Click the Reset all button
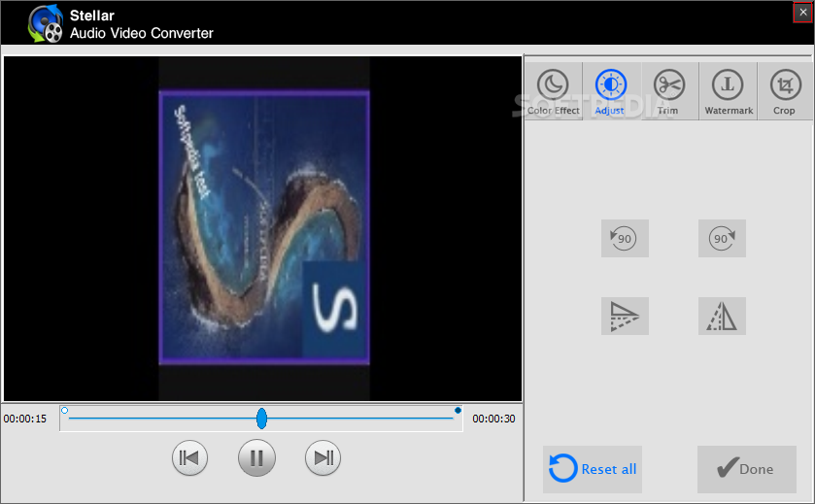The image size is (815, 504). click(x=593, y=469)
